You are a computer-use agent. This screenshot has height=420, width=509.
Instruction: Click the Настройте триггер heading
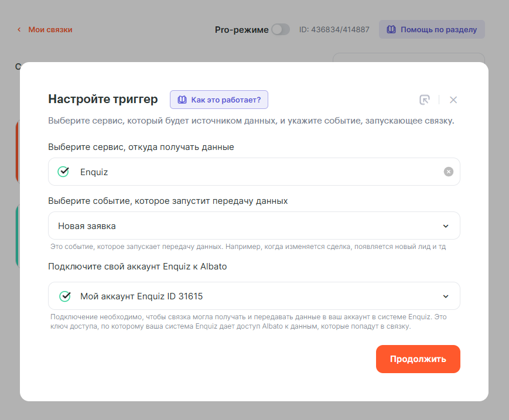pos(103,99)
